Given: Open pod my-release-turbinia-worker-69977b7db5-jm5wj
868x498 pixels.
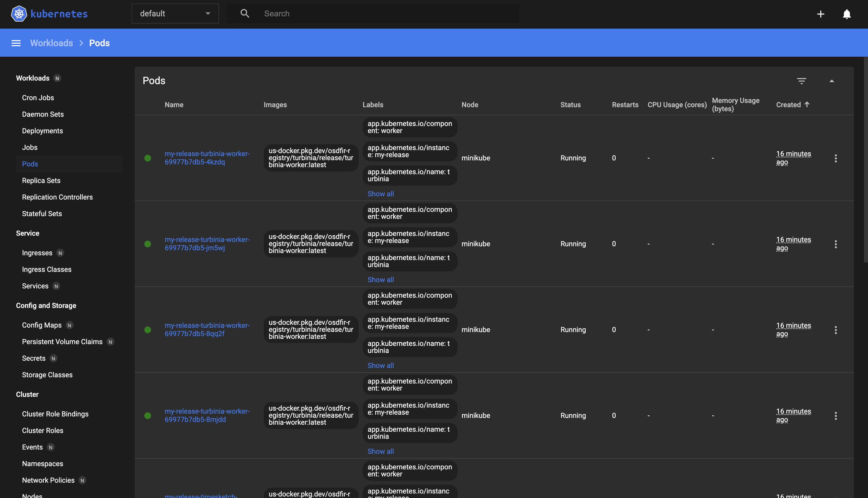Looking at the screenshot, I should pos(207,244).
